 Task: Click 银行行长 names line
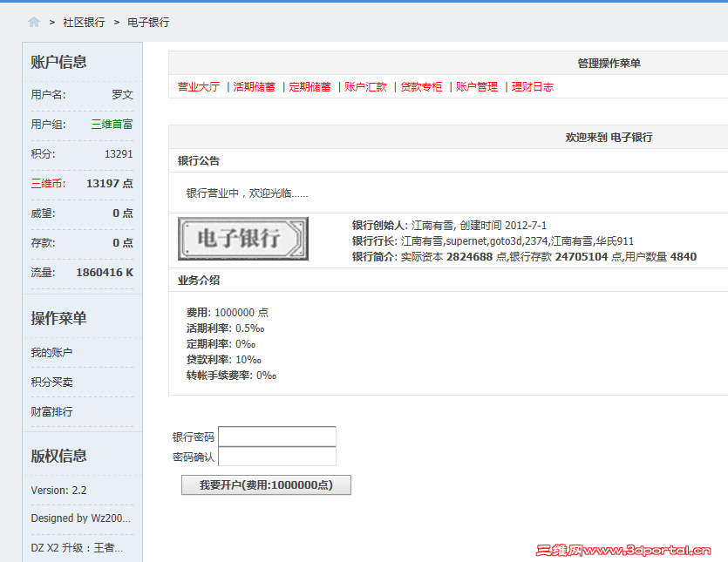pos(493,241)
